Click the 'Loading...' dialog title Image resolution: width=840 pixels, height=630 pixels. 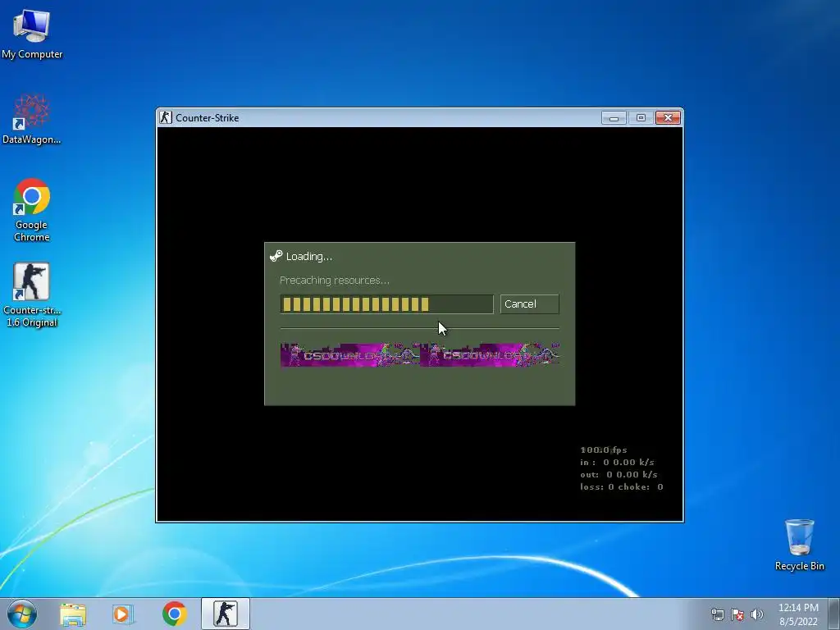(x=309, y=257)
